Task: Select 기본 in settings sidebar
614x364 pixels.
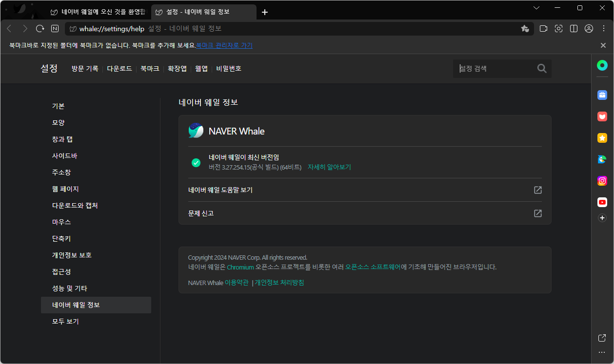Action: [x=96, y=106]
